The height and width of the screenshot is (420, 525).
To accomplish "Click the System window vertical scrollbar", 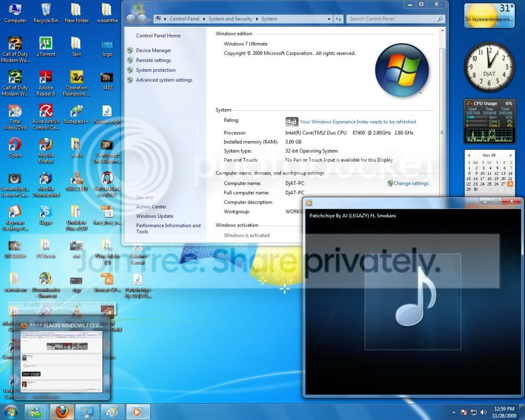I will click(x=442, y=132).
